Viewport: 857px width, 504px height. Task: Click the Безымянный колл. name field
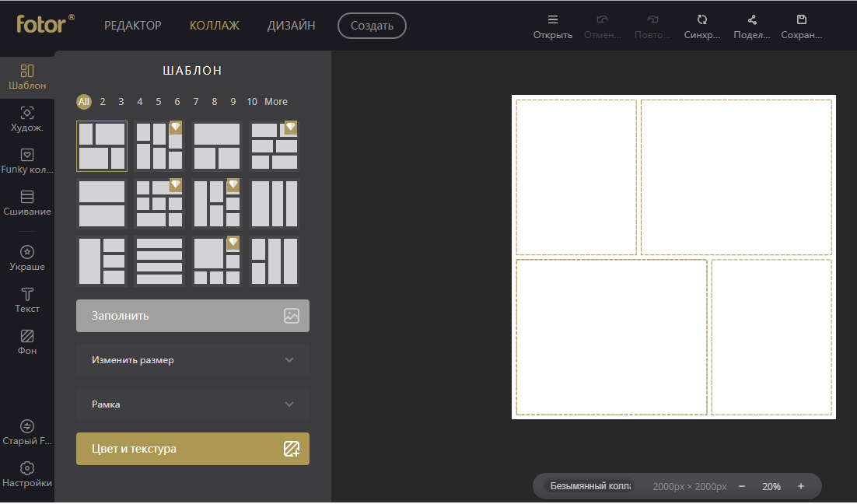coord(590,486)
